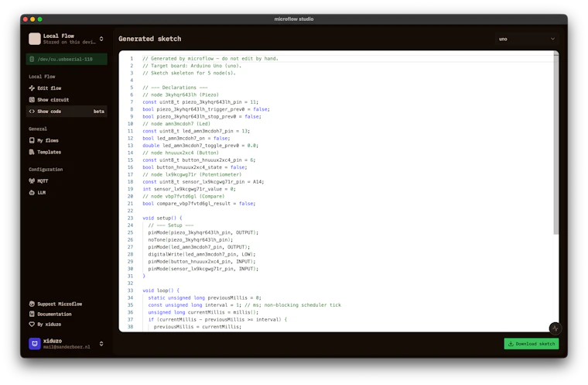This screenshot has width=588, height=385.
Task: Open My flows via its icon
Action: pos(32,140)
